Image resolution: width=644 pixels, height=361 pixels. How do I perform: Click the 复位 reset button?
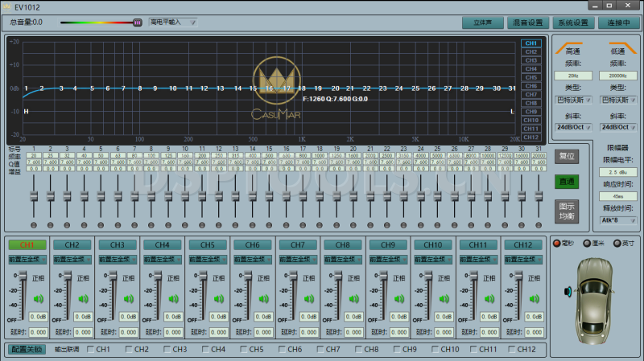pos(567,157)
